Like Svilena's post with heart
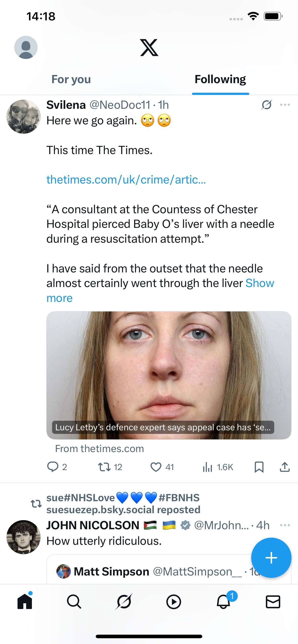The width and height of the screenshot is (298, 644). point(156,467)
